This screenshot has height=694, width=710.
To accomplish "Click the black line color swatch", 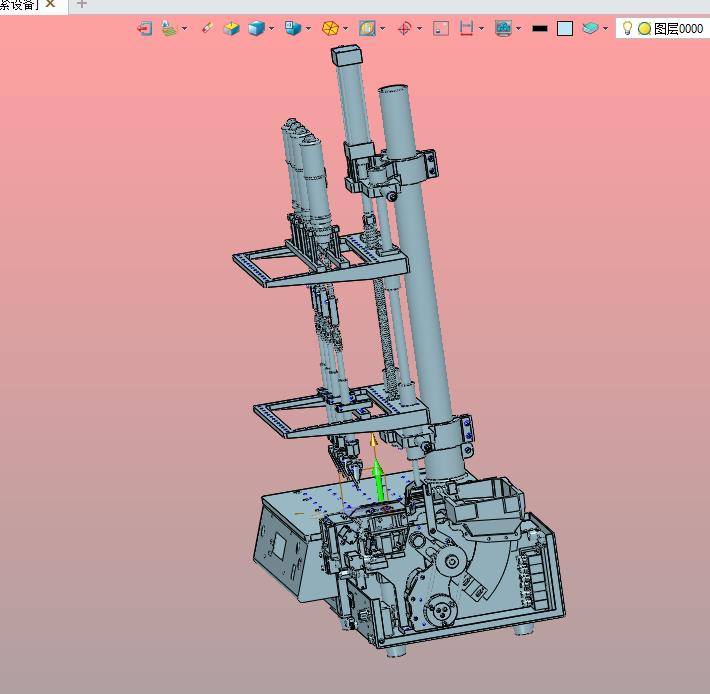I will pyautogui.click(x=540, y=29).
